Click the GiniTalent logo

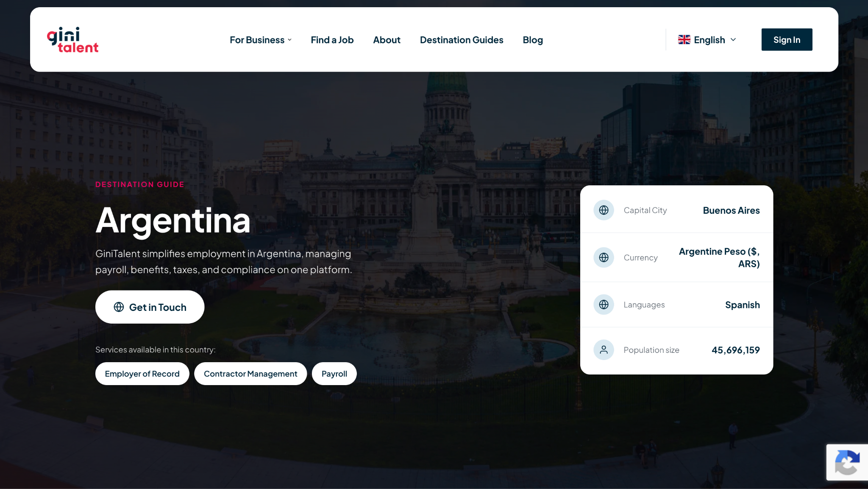(x=72, y=40)
